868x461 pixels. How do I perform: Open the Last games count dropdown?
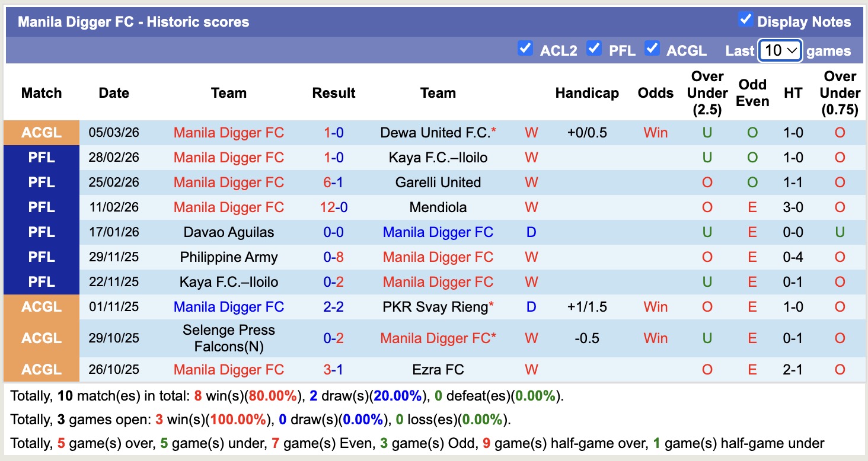click(x=780, y=51)
